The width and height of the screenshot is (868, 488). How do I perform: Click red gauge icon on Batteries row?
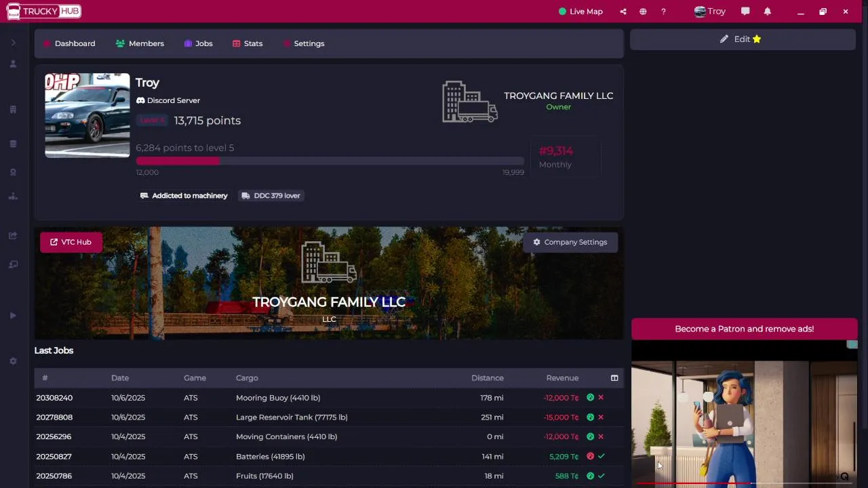coord(590,456)
